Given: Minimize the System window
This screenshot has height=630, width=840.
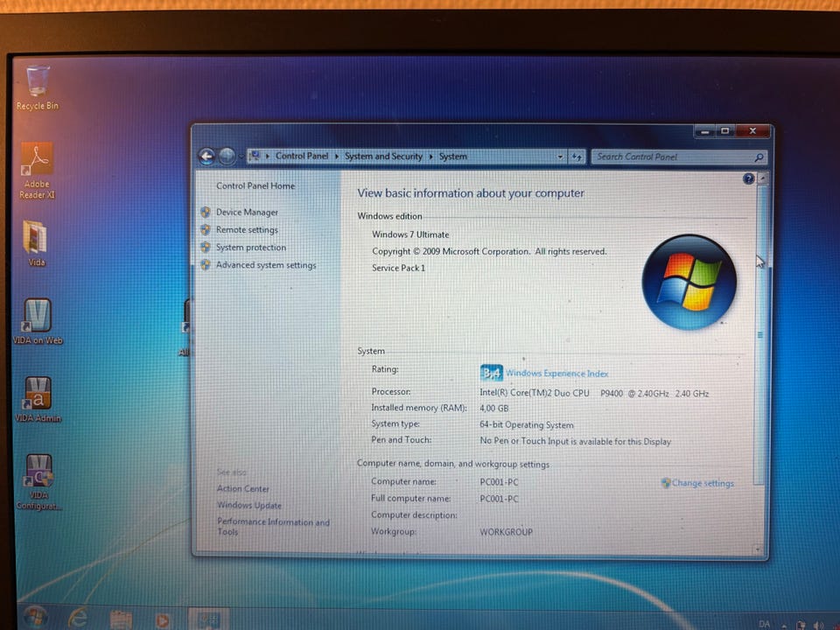Looking at the screenshot, I should (x=705, y=131).
